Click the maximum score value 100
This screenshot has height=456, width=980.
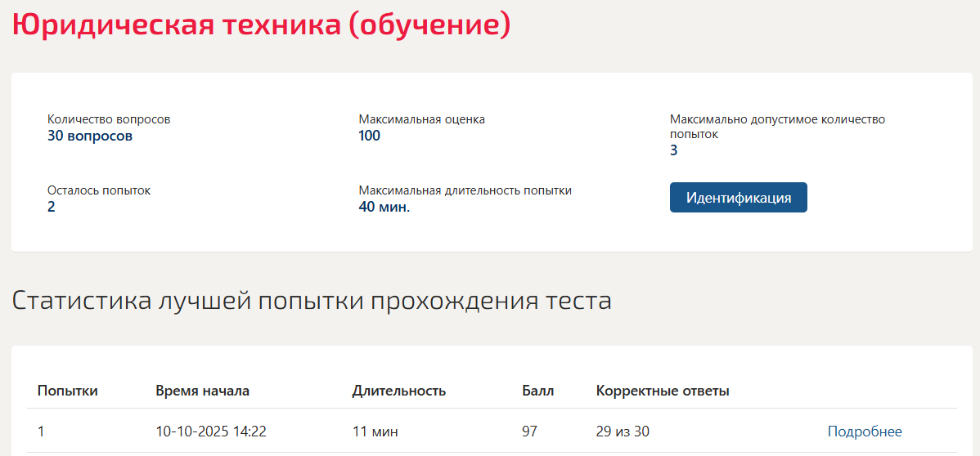pyautogui.click(x=370, y=136)
